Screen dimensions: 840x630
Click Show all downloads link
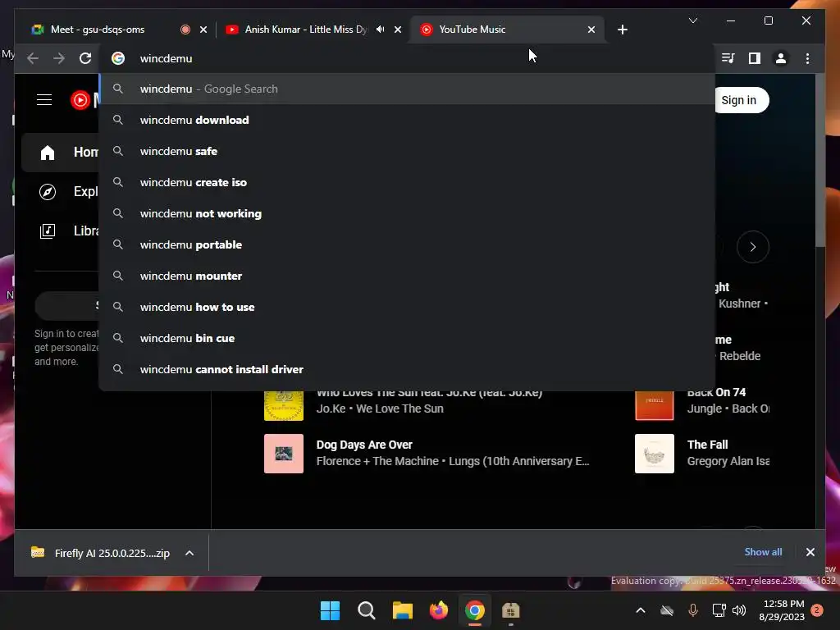tap(763, 552)
